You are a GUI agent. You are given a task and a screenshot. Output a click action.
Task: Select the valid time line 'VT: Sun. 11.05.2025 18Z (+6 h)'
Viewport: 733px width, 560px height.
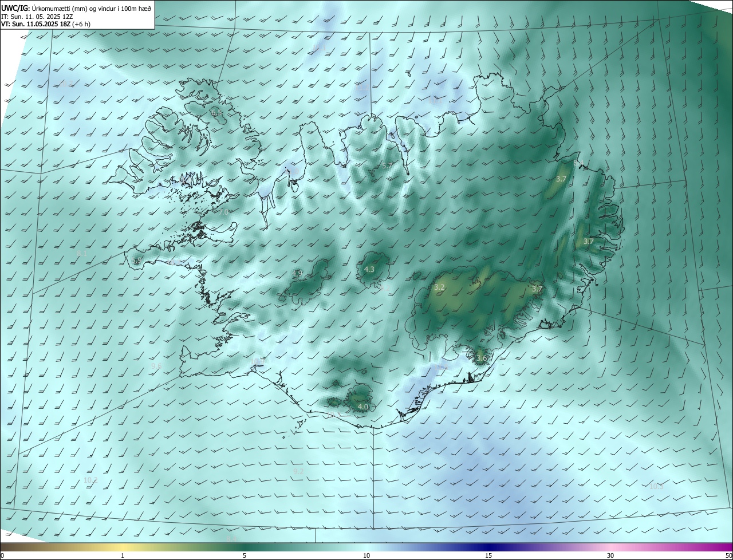(x=46, y=24)
